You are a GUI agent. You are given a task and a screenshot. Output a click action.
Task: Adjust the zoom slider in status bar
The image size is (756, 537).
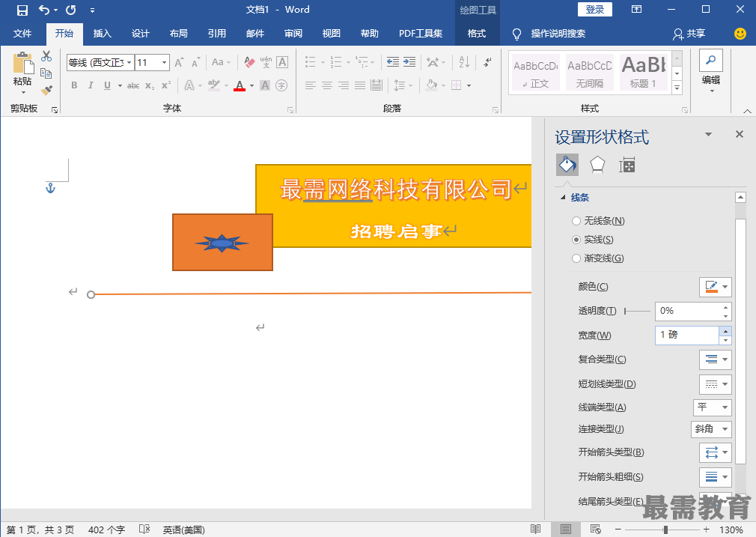coord(665,530)
